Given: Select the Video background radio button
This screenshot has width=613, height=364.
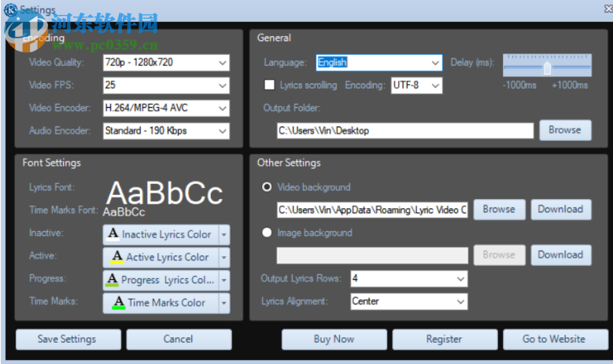Looking at the screenshot, I should click(x=267, y=187).
